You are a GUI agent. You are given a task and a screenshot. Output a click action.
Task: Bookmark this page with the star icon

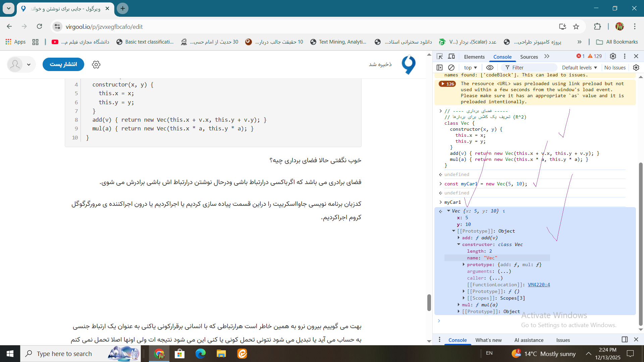pyautogui.click(x=576, y=26)
